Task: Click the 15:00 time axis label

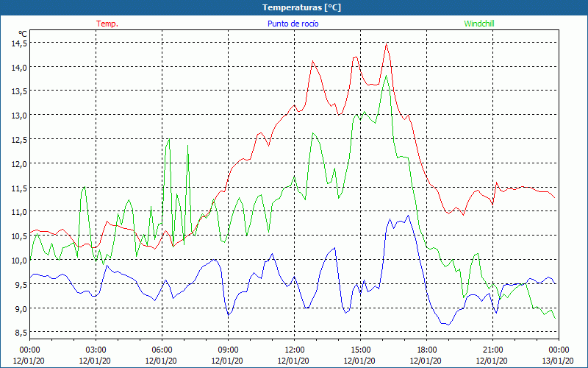Action: click(360, 350)
